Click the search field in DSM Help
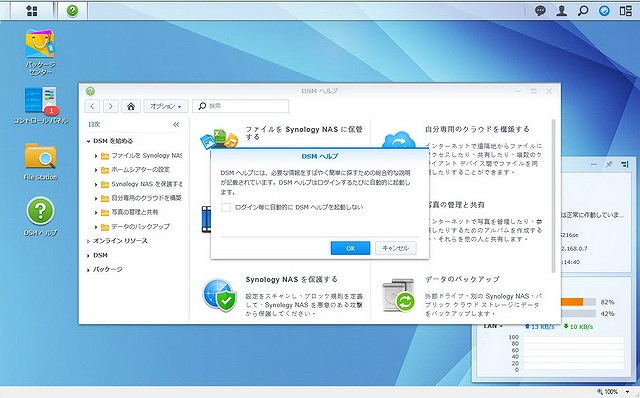The width and height of the screenshot is (640, 398). tap(241, 106)
